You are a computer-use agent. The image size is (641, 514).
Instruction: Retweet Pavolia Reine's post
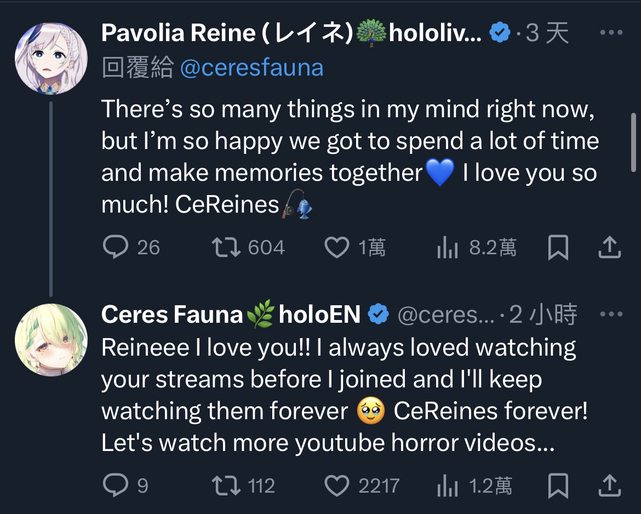click(227, 247)
